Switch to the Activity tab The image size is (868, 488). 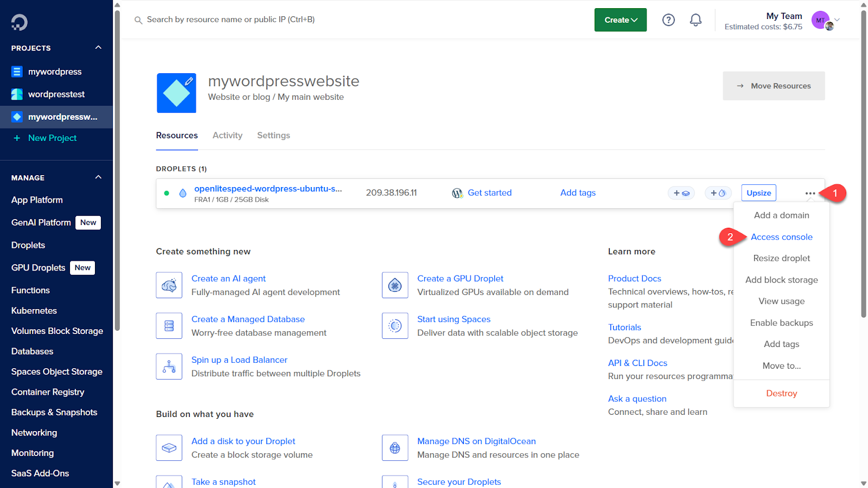pos(227,136)
